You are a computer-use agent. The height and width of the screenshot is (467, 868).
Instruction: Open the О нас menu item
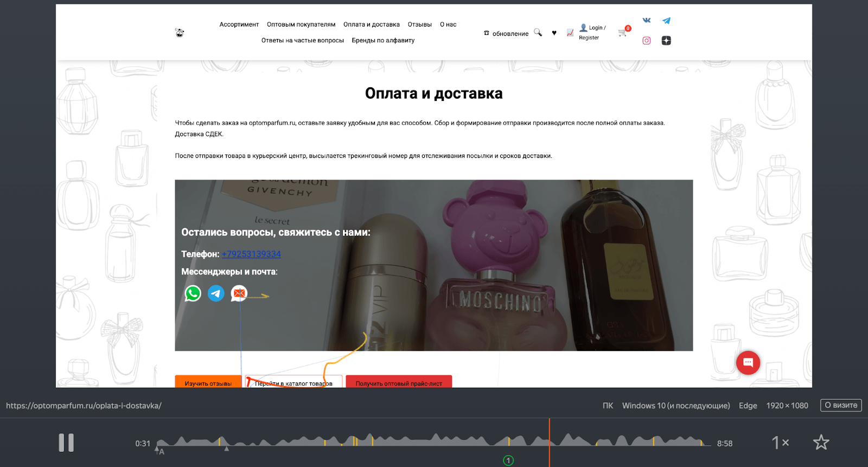pyautogui.click(x=448, y=24)
